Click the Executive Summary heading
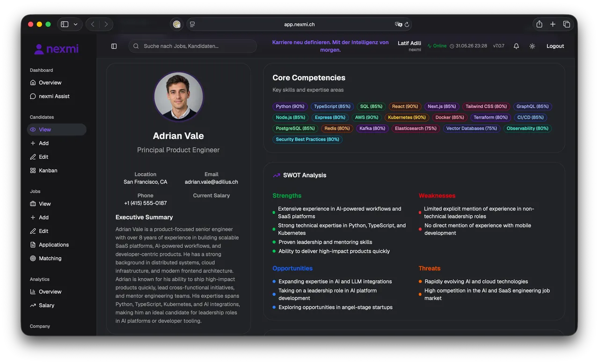 click(x=144, y=218)
